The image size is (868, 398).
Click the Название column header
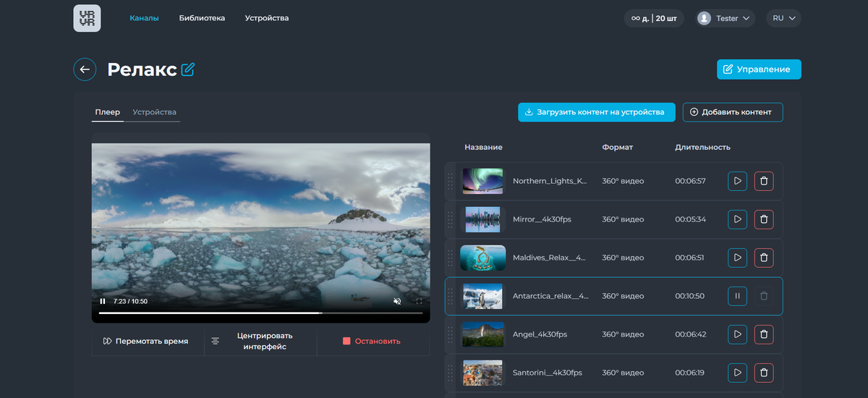point(483,147)
